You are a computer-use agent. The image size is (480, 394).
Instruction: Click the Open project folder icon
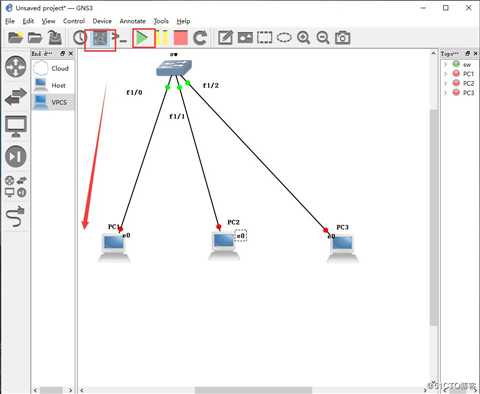point(35,37)
